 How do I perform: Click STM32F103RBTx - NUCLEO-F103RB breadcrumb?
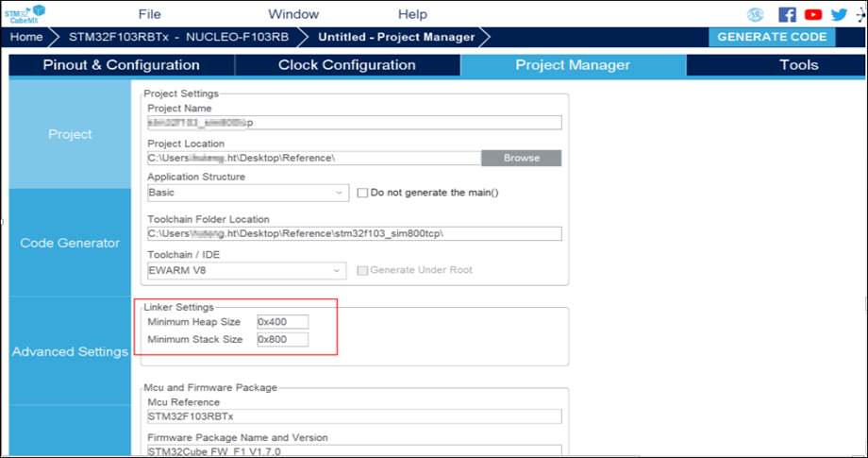(178, 37)
